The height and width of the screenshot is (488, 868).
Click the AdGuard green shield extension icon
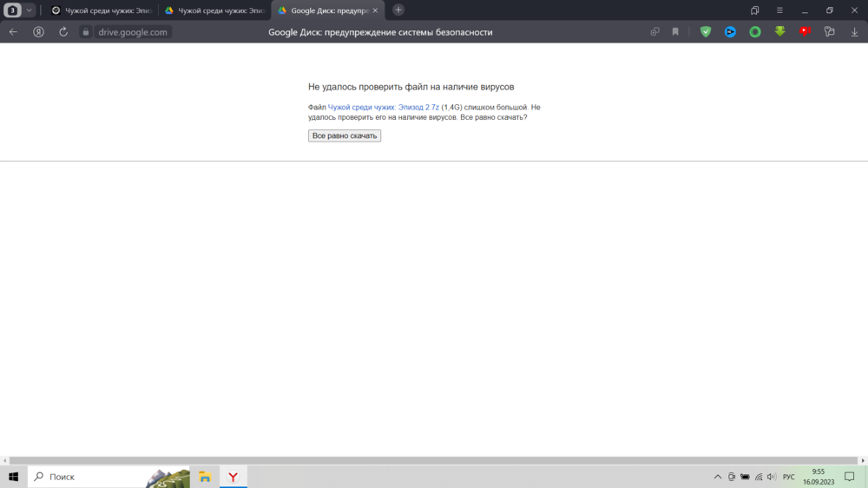coord(706,32)
